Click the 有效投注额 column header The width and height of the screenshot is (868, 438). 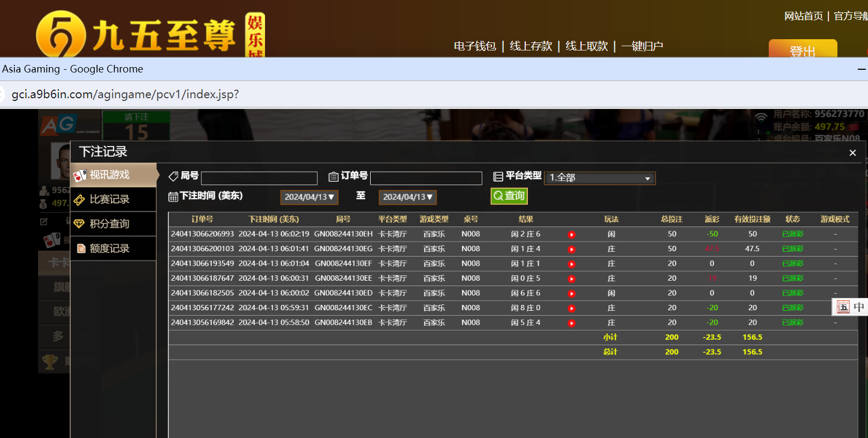[x=752, y=219]
